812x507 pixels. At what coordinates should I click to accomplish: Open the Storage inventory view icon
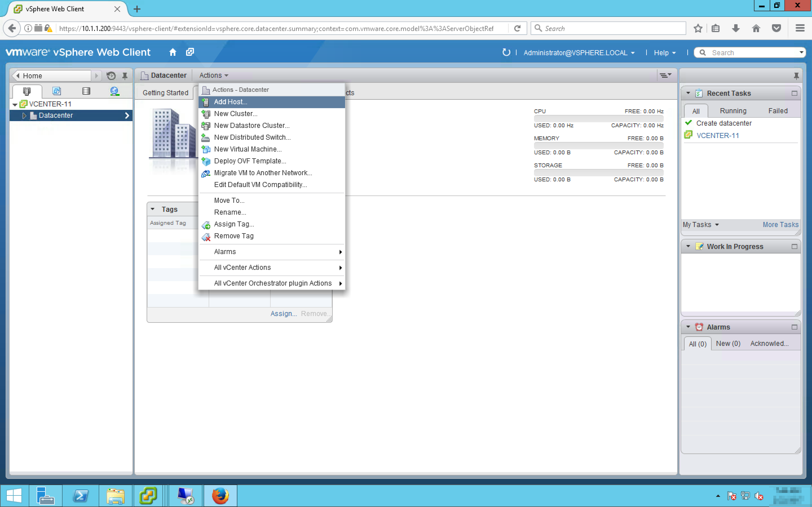(86, 91)
